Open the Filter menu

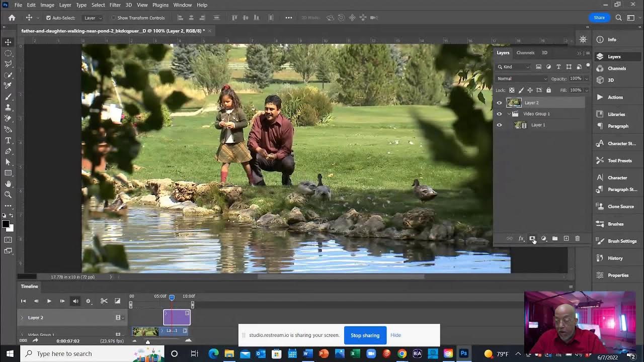click(115, 5)
